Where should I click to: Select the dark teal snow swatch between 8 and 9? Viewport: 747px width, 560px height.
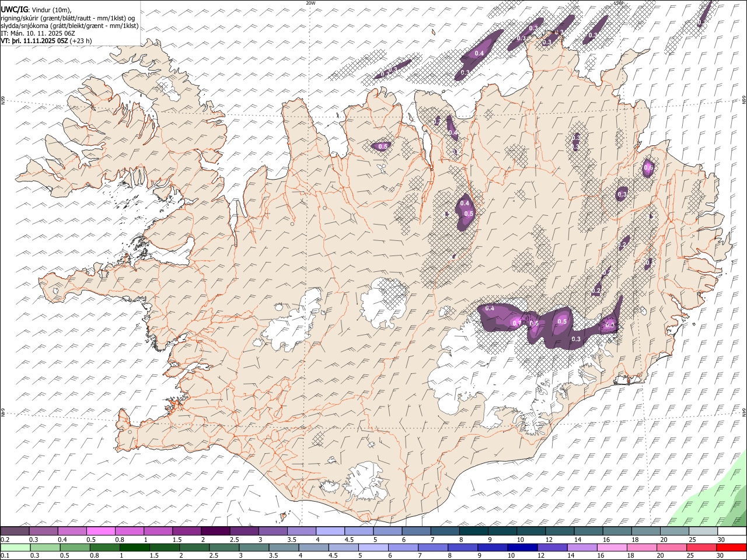(473, 531)
